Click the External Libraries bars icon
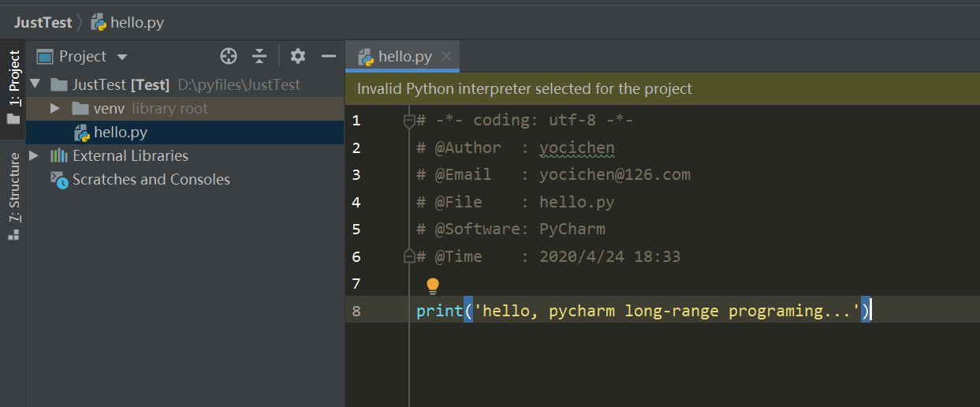 pos(59,155)
